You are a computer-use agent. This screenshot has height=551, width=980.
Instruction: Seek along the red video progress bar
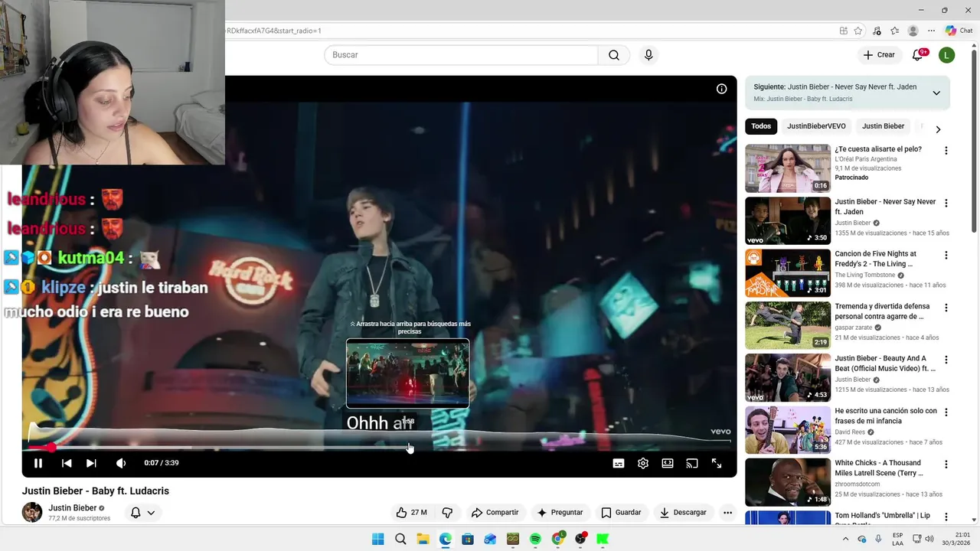(x=380, y=448)
